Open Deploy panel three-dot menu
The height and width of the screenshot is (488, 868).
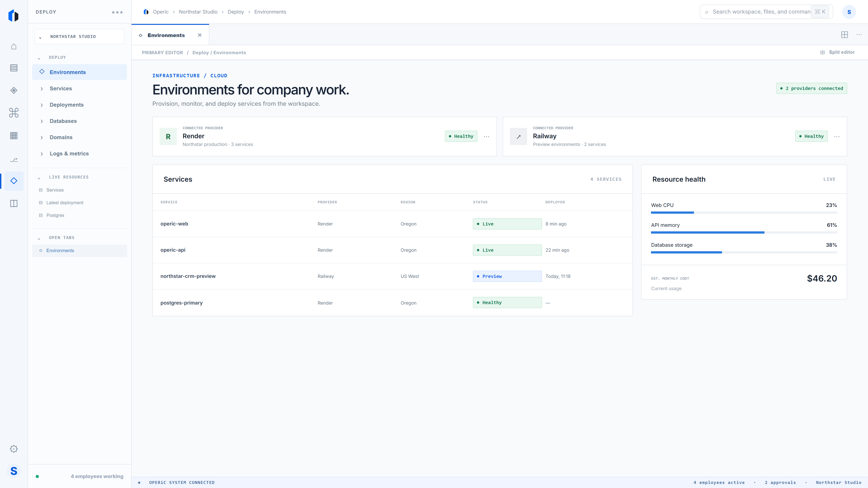click(x=117, y=12)
